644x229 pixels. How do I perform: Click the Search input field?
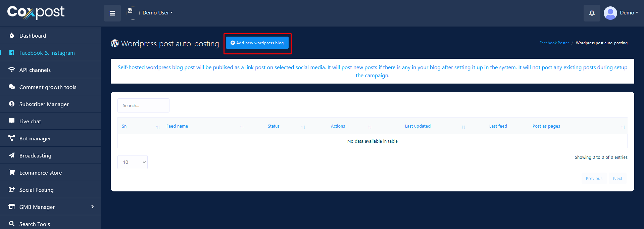143,105
